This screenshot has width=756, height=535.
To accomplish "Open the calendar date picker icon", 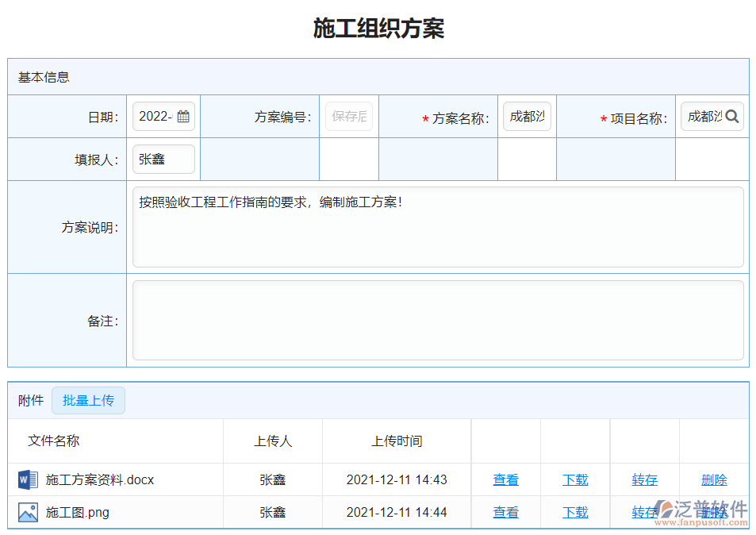I will tap(183, 116).
